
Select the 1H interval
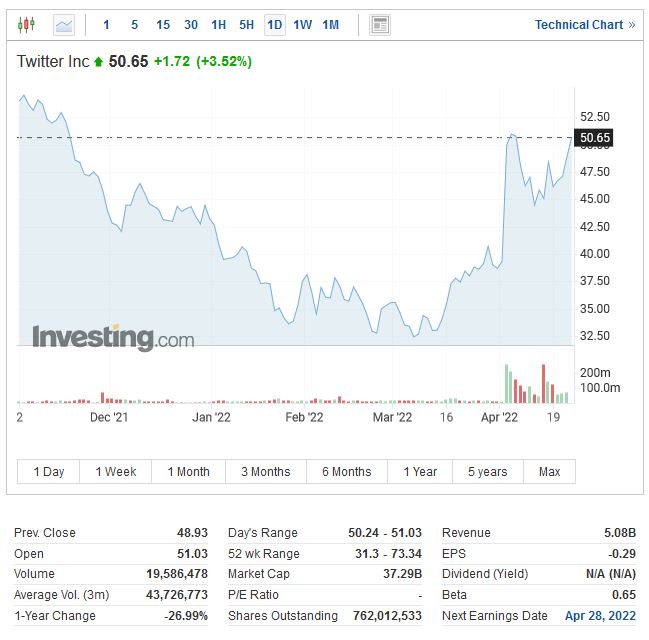pos(218,24)
